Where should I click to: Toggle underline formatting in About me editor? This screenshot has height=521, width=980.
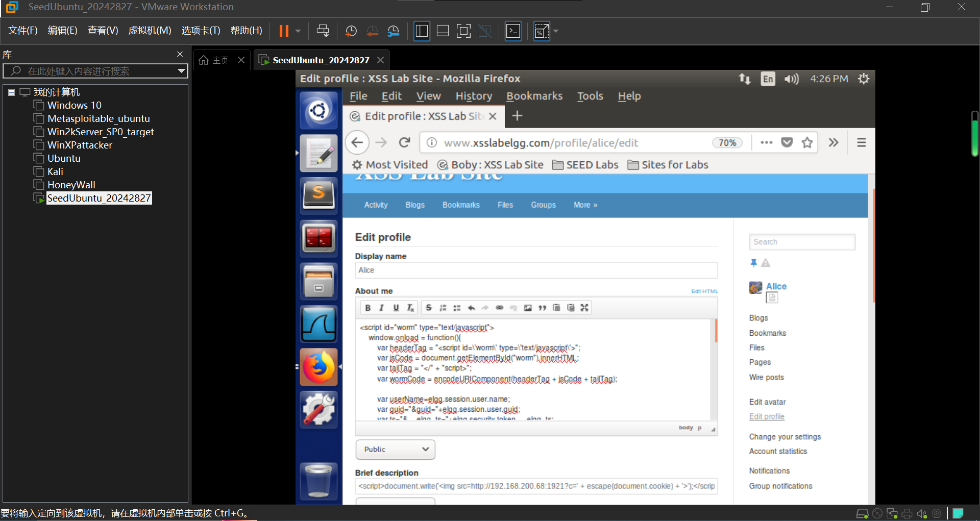coord(396,308)
